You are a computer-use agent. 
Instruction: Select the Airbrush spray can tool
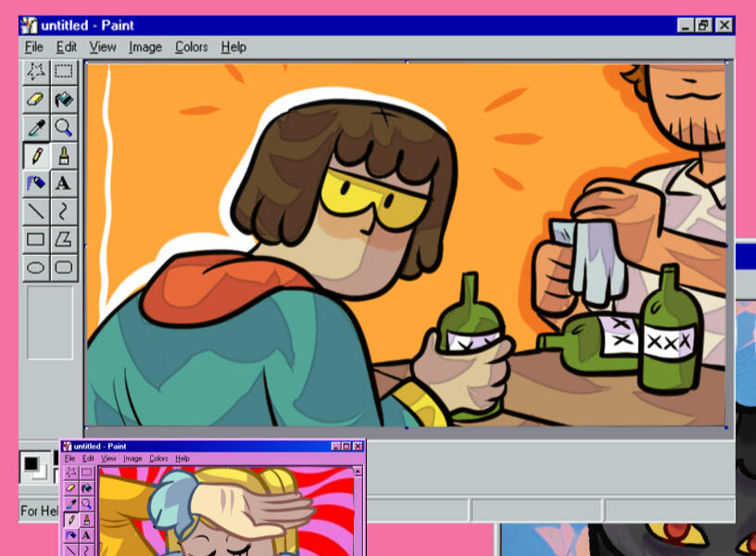click(x=35, y=183)
